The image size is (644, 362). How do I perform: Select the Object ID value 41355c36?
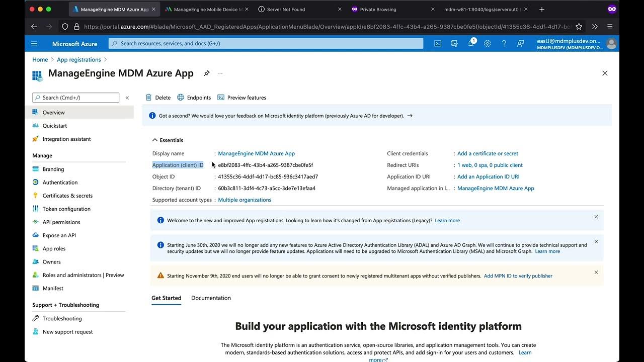pyautogui.click(x=268, y=176)
